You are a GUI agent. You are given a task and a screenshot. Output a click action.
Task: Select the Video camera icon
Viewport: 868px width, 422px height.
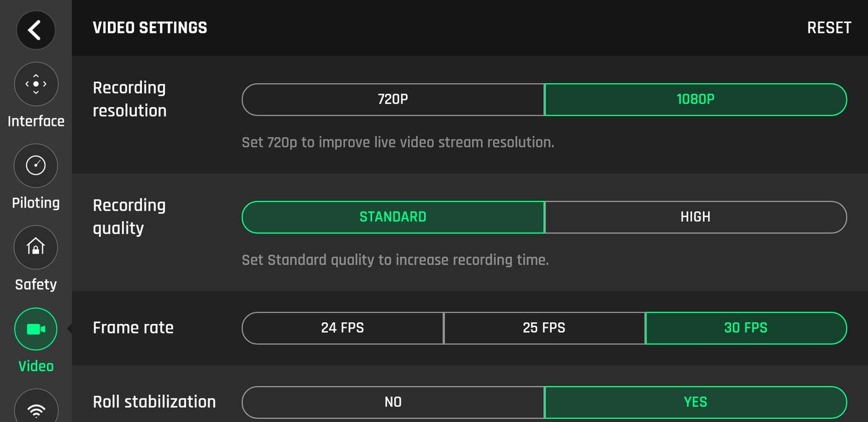click(36, 329)
